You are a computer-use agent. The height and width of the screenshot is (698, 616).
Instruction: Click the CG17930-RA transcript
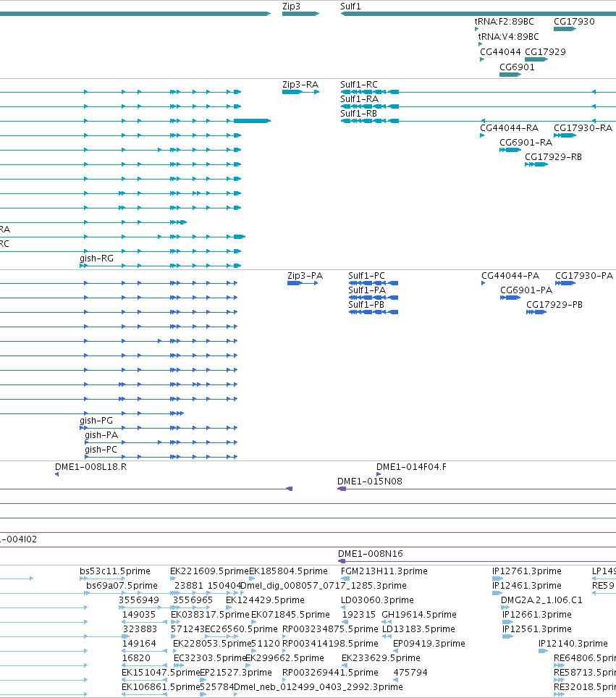pyautogui.click(x=565, y=135)
